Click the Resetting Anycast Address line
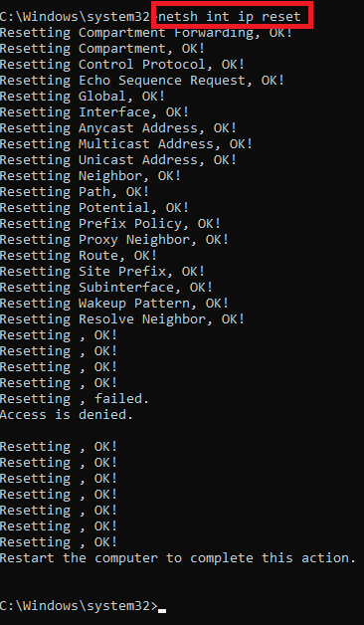 coord(118,128)
